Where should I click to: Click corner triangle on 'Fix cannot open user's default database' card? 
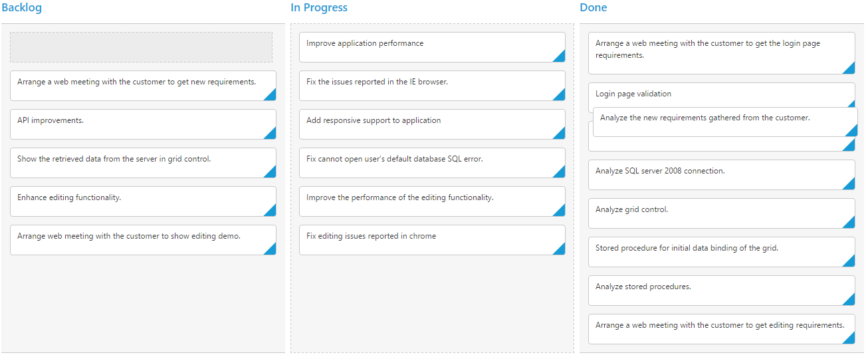[561, 174]
